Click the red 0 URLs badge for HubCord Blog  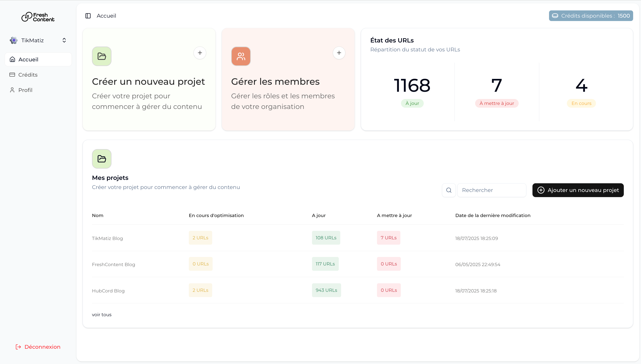389,290
